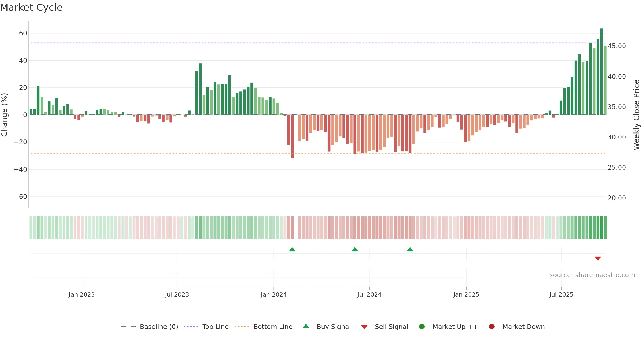Select the red sell signal marker near chart end
Screen dimensions: 644x362
[x=598, y=258]
